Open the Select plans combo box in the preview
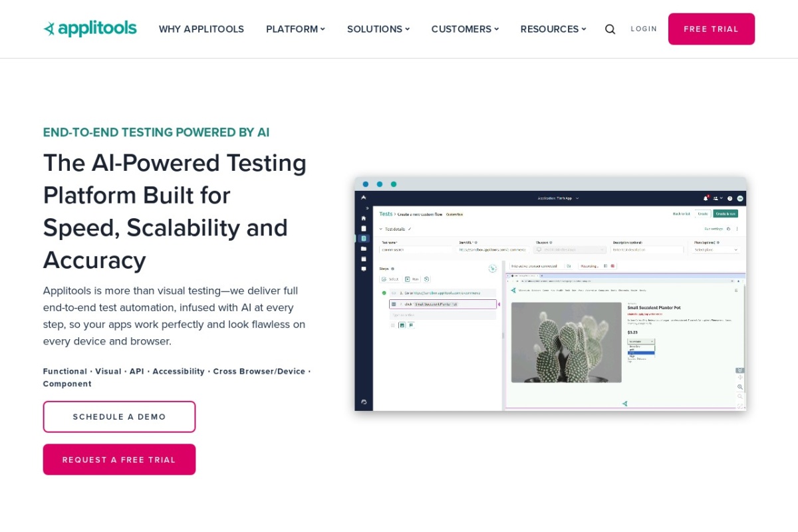The height and width of the screenshot is (532, 798). [716, 249]
